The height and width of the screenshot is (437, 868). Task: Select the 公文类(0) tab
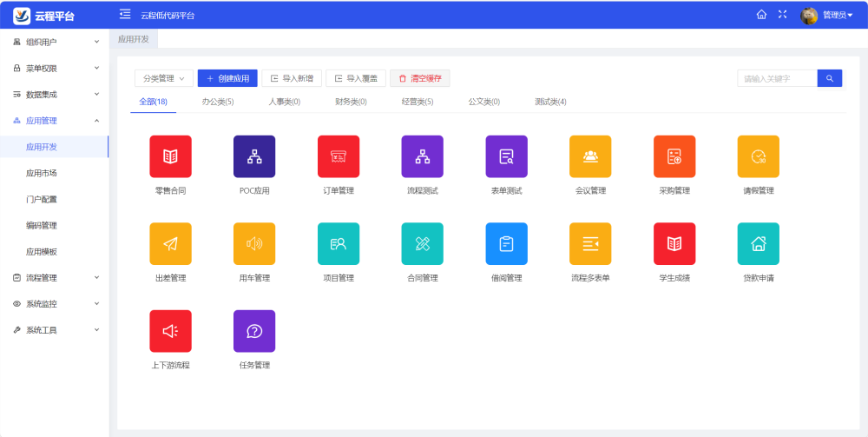click(x=483, y=102)
